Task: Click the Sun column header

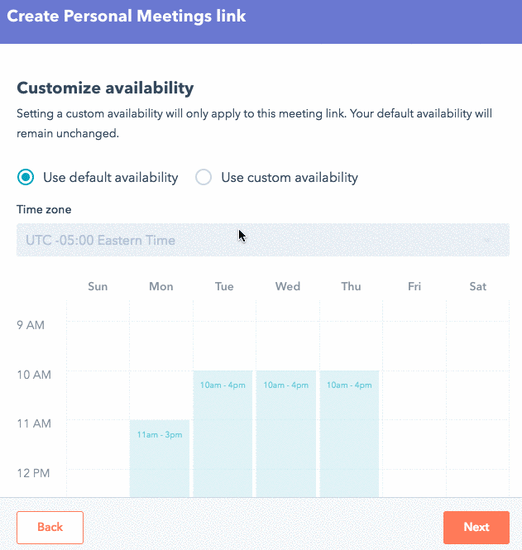Action: (x=98, y=286)
